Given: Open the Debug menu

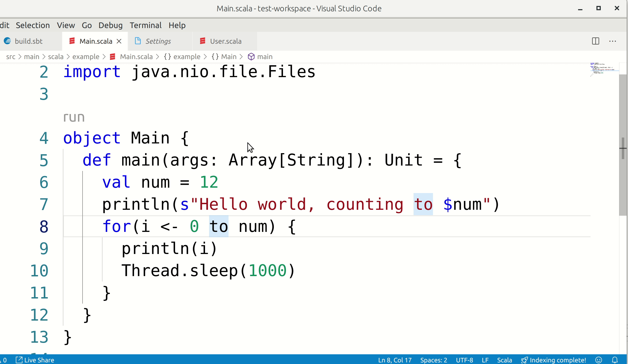Looking at the screenshot, I should [110, 25].
